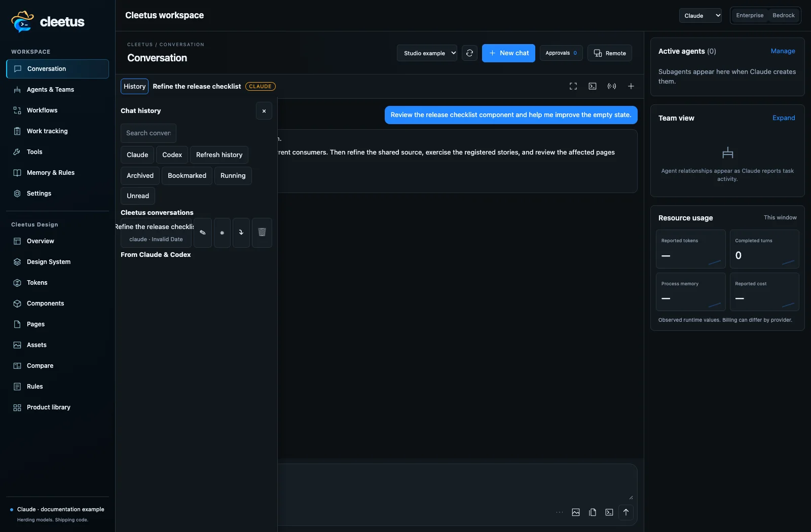Open the Refine the release checklist conversation

(x=156, y=233)
